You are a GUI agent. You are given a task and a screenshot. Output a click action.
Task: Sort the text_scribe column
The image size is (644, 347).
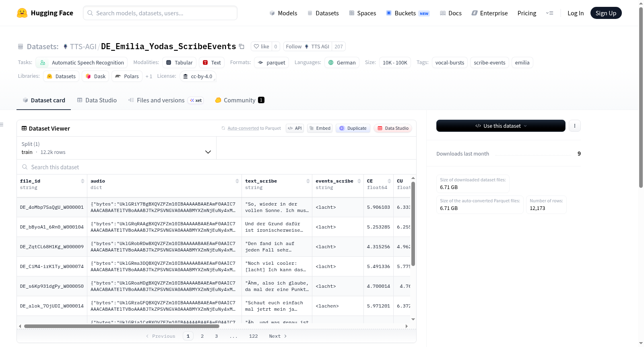pos(308,181)
